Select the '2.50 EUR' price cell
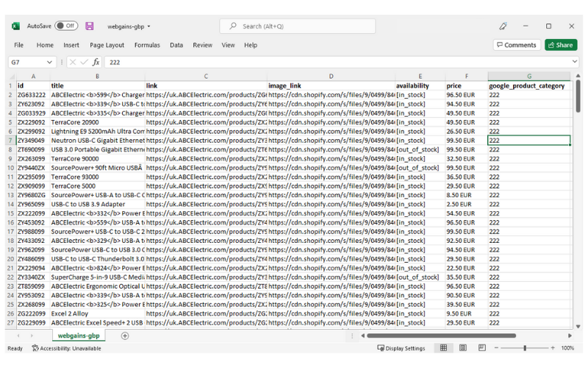The height and width of the screenshot is (368, 588). pos(467,205)
